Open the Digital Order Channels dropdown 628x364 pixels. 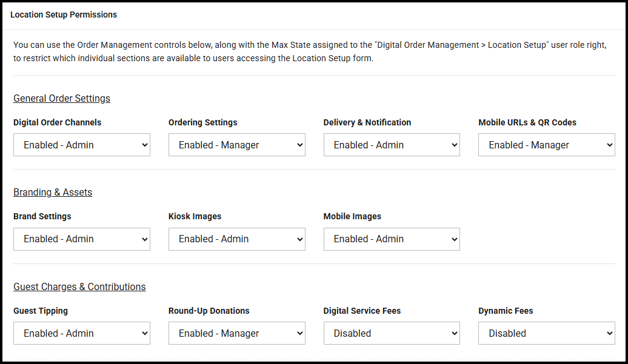pos(81,145)
